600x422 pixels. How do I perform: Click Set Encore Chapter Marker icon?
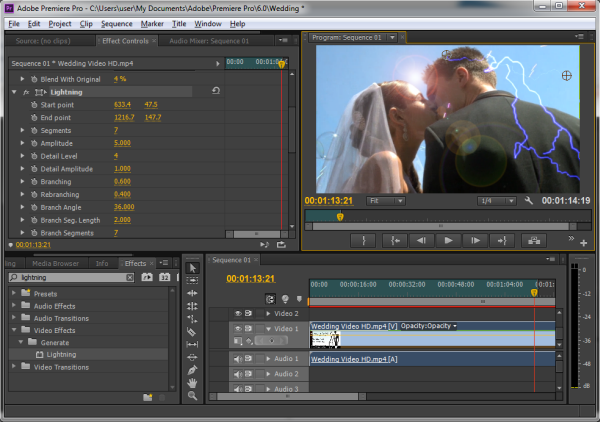(x=285, y=299)
